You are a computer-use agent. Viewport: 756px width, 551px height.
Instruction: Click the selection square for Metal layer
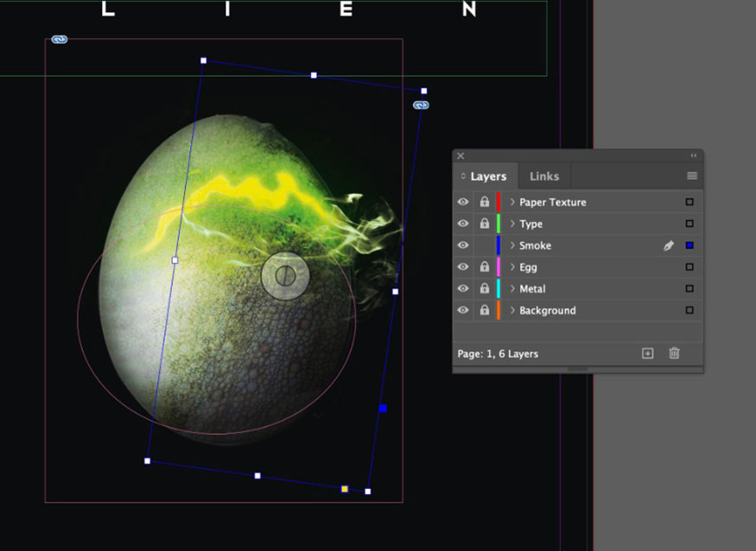coord(689,288)
